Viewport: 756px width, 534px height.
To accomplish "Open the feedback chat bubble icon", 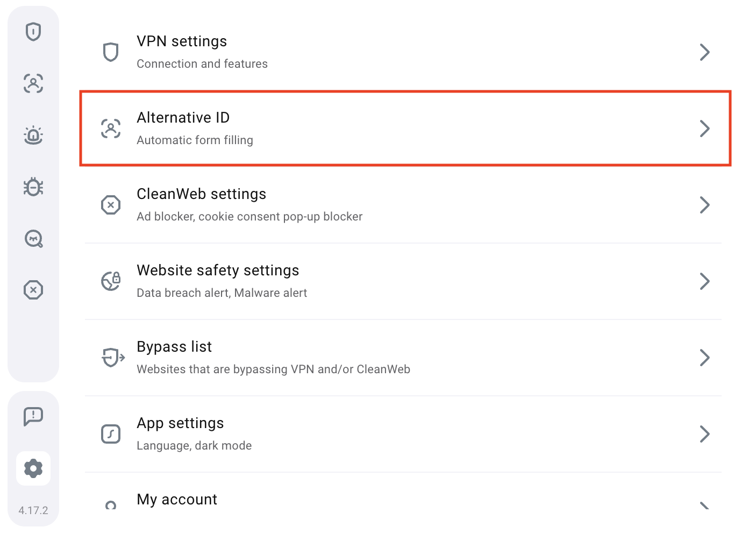I will 33,416.
